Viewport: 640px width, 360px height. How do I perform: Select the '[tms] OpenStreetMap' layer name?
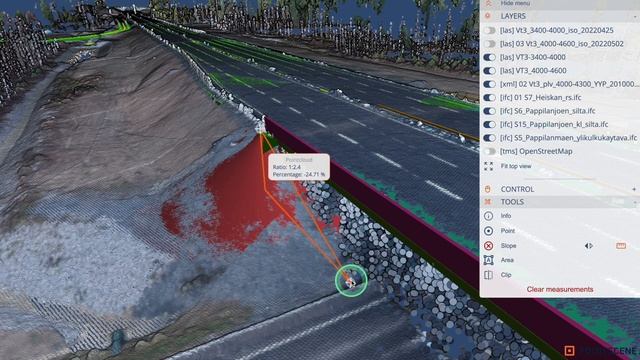[x=536, y=151]
